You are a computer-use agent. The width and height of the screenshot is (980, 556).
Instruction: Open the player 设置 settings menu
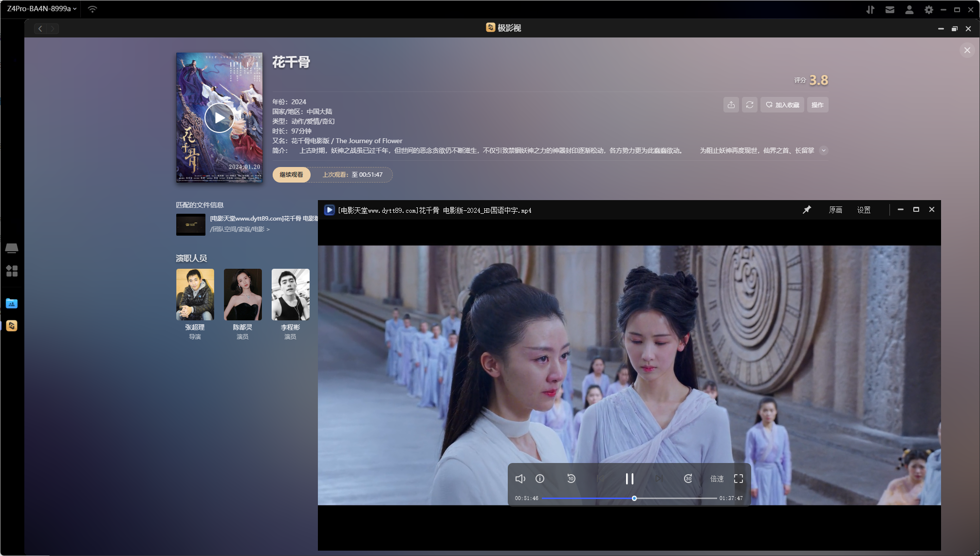(864, 209)
